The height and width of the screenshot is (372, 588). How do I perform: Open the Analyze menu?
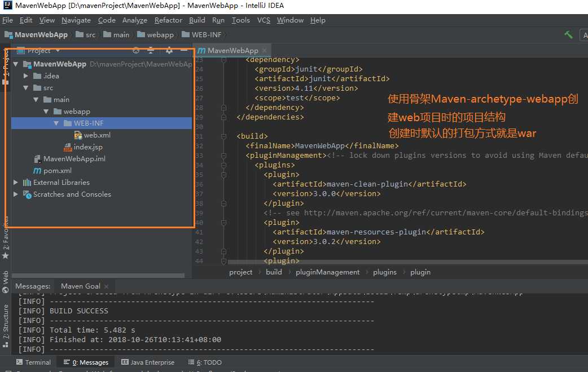[135, 20]
